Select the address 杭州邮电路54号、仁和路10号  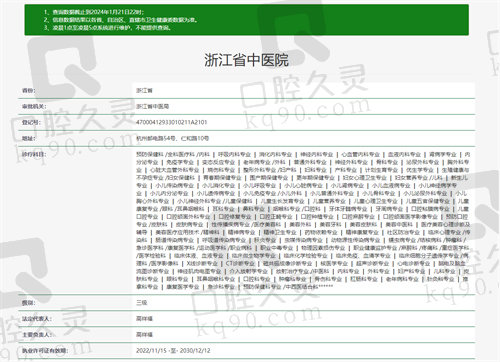click(172, 138)
